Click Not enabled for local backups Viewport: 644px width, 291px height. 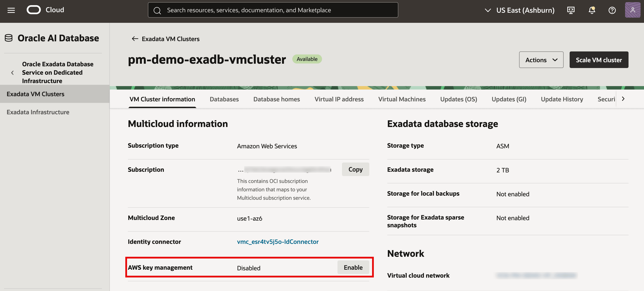(x=512, y=194)
